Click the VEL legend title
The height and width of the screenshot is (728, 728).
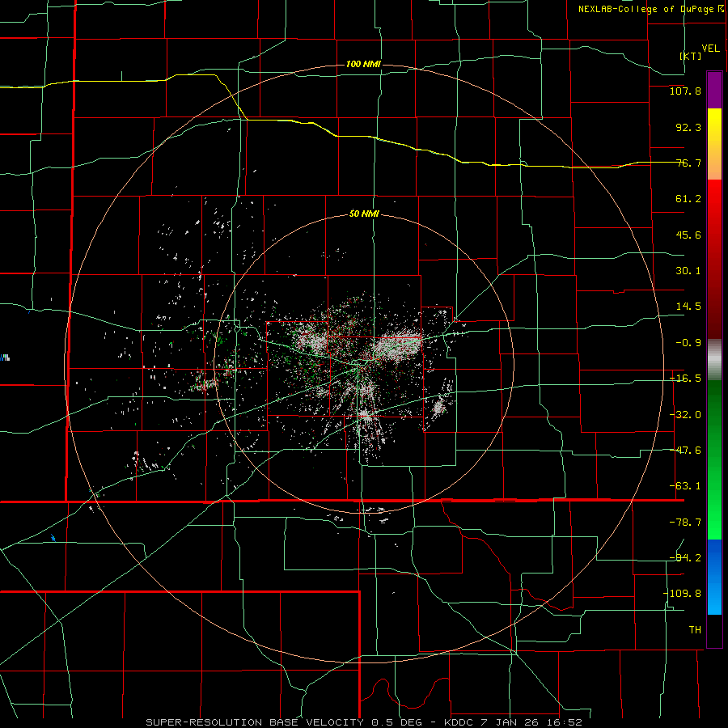711,49
